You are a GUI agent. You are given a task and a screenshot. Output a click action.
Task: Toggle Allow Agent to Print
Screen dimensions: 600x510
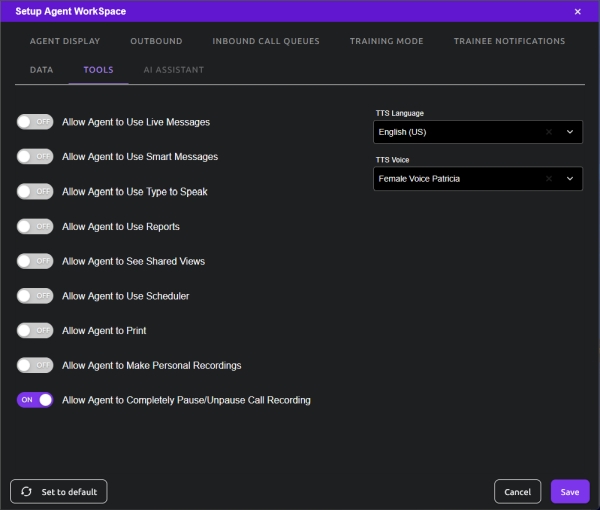coord(35,331)
